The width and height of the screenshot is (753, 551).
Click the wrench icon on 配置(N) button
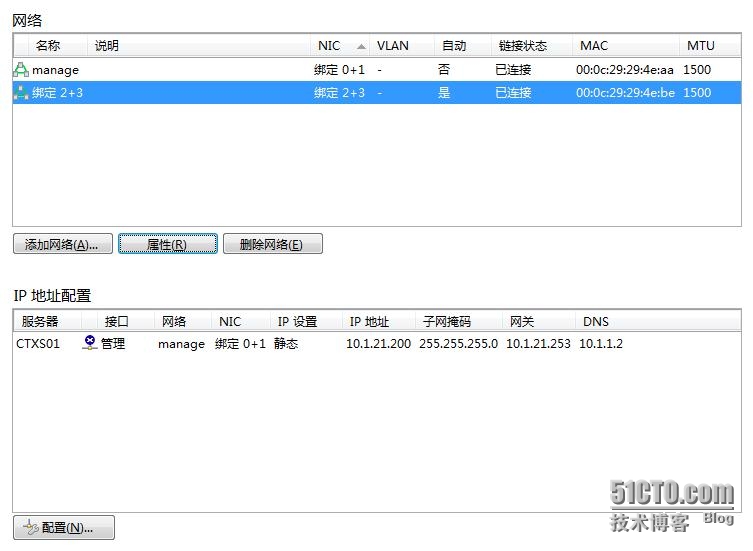(x=30, y=527)
